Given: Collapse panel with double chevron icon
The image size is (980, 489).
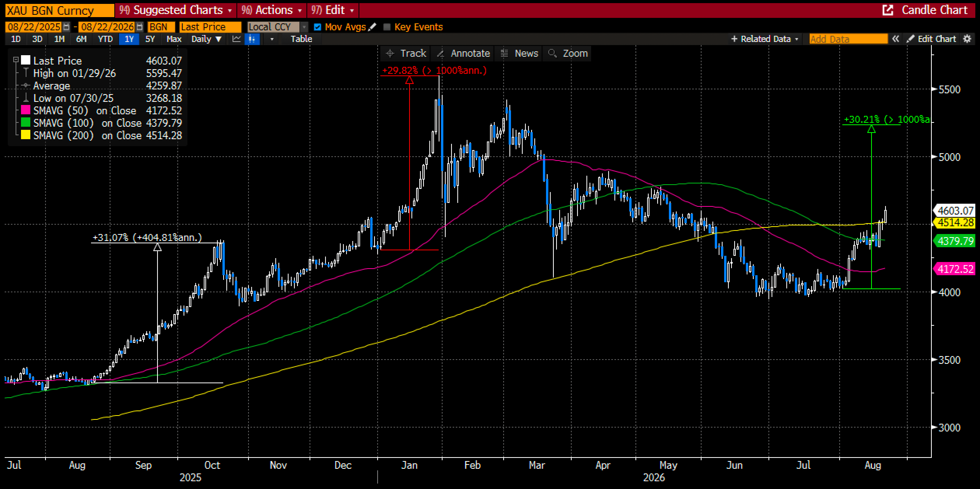Looking at the screenshot, I should pos(896,39).
